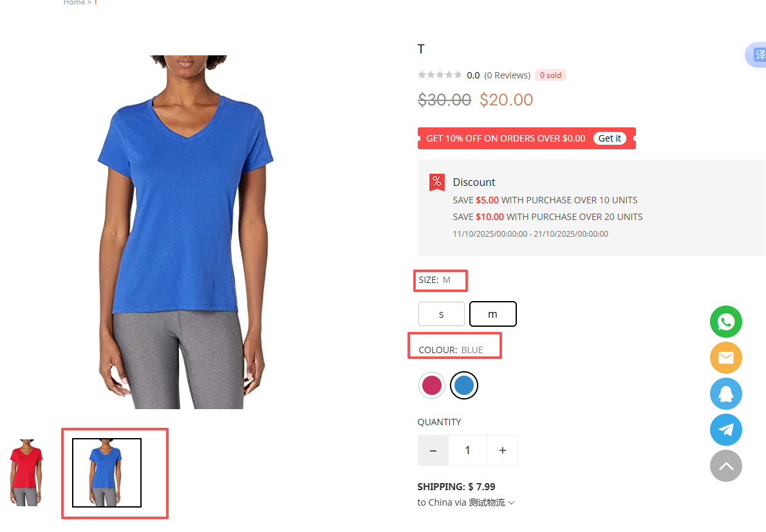
Task: Click the star rating icons
Action: (440, 75)
